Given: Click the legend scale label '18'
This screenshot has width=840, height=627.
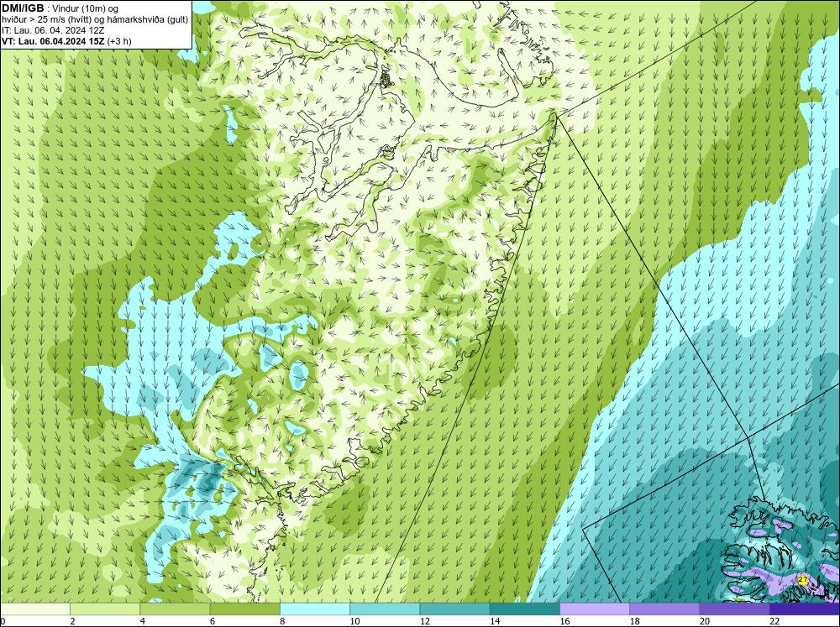Looking at the screenshot, I should pos(634,621).
